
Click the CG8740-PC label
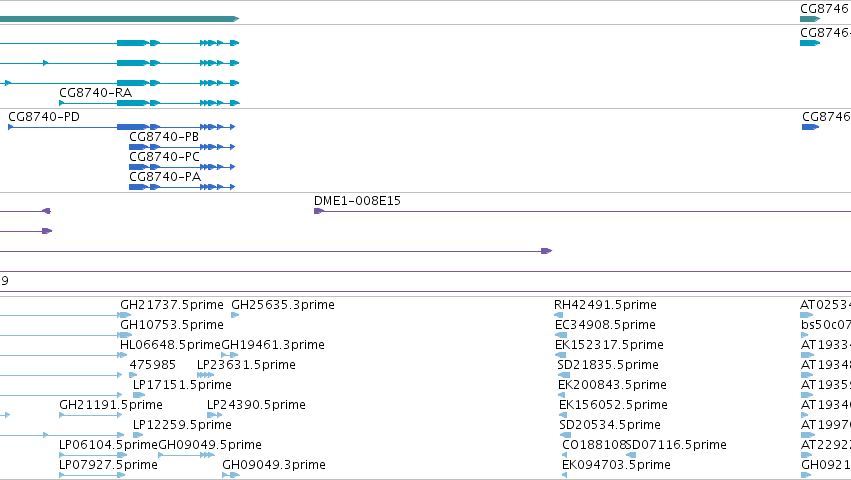pyautogui.click(x=164, y=157)
